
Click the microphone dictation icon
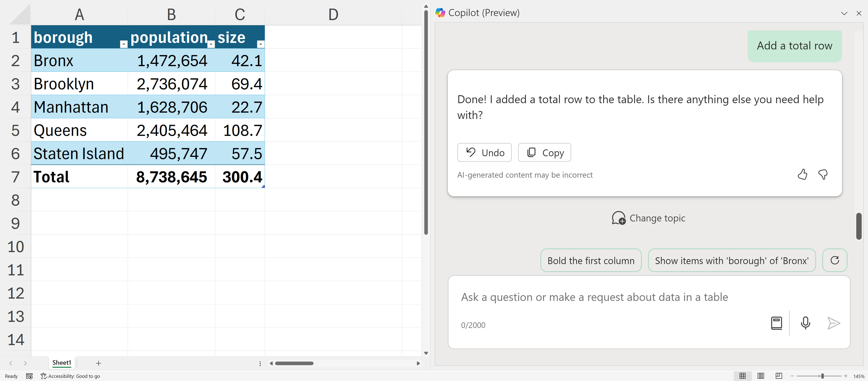click(x=805, y=323)
